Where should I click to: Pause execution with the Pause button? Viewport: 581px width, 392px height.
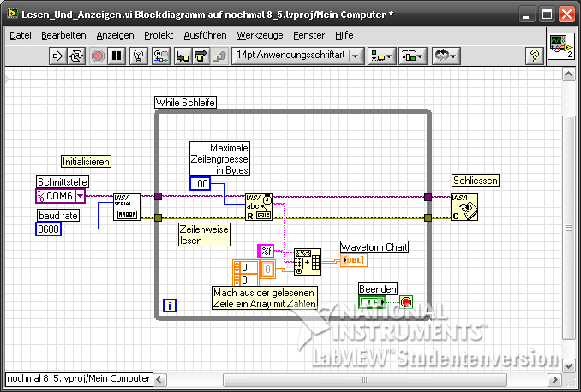(117, 56)
